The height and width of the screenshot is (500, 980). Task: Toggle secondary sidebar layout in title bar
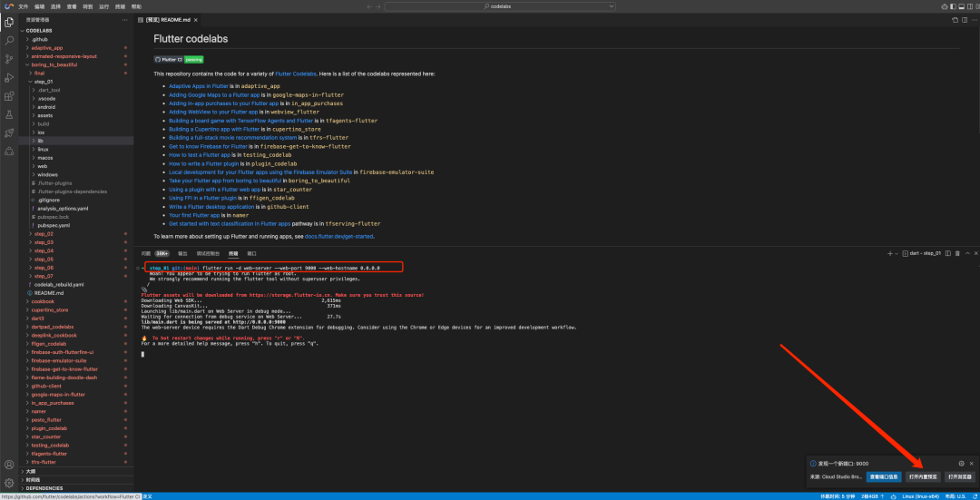(970, 6)
